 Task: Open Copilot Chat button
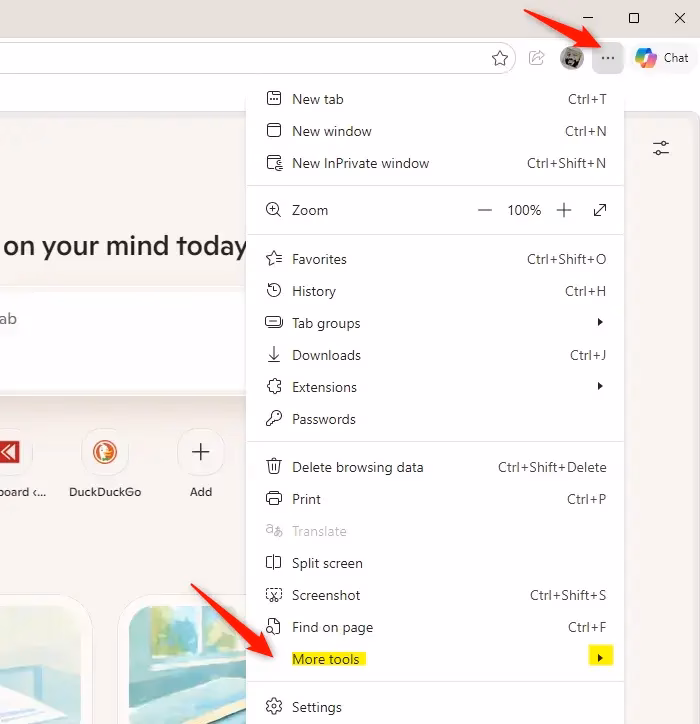pos(662,58)
